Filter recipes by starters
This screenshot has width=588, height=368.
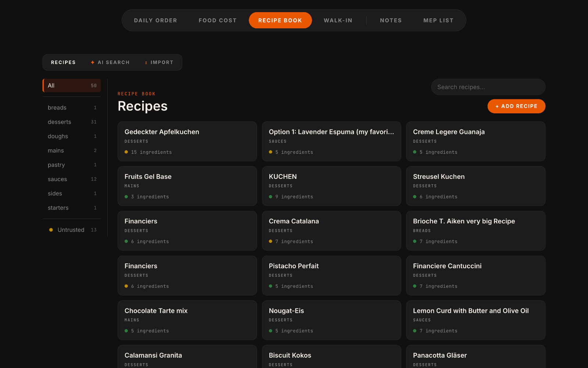72,208
